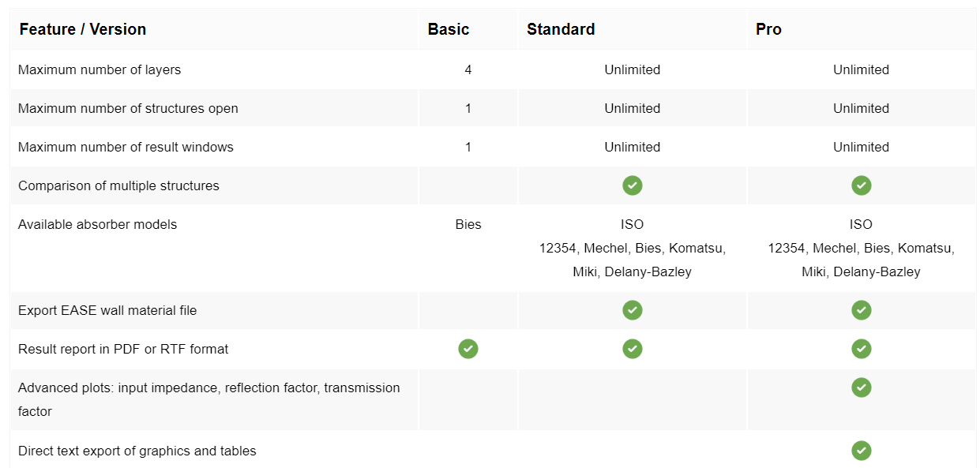Click Standard checkmark for Comparison of multiple structures

pos(632,185)
